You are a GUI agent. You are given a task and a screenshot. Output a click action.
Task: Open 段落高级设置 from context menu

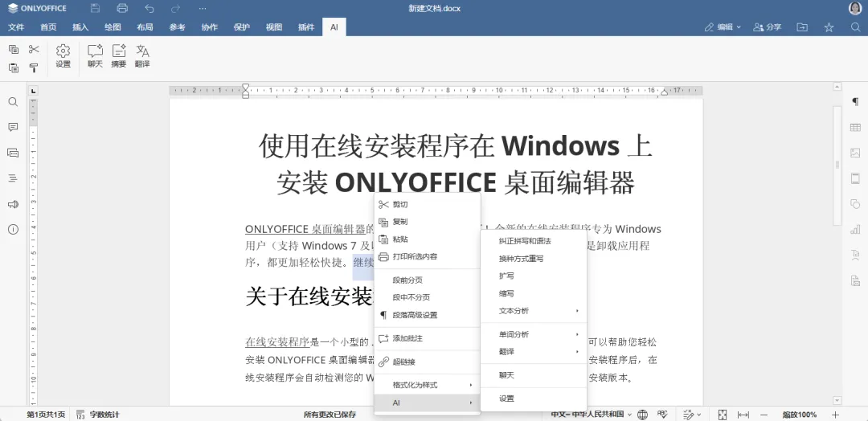point(428,315)
